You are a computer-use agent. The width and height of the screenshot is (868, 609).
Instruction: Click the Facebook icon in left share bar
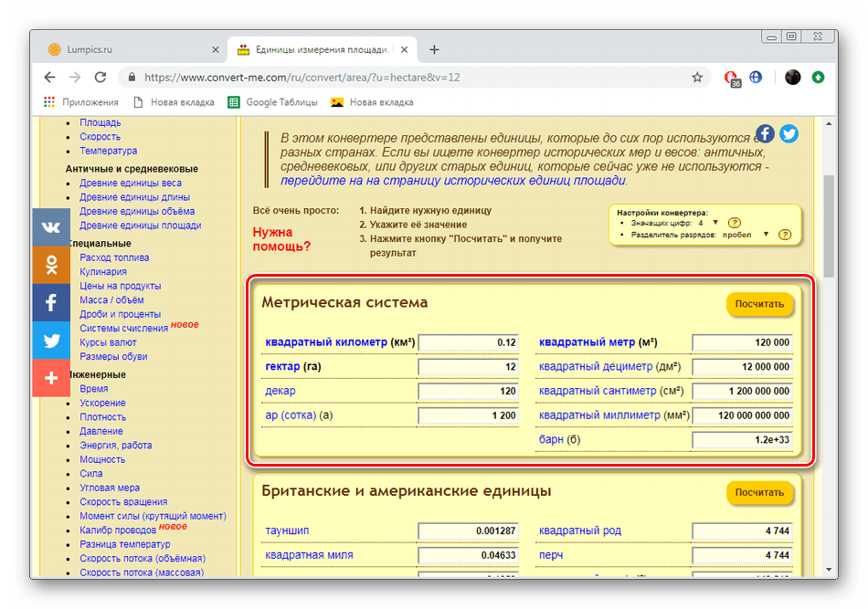[x=51, y=303]
